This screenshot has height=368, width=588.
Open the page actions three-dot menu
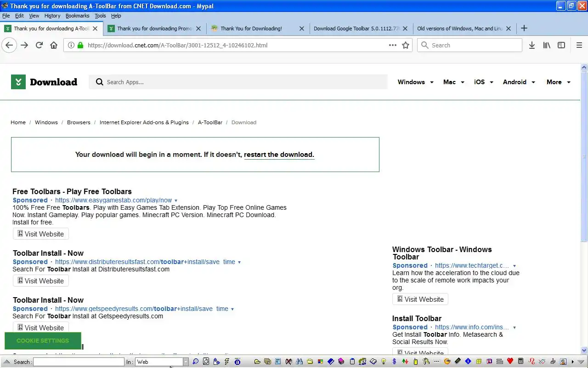(392, 45)
